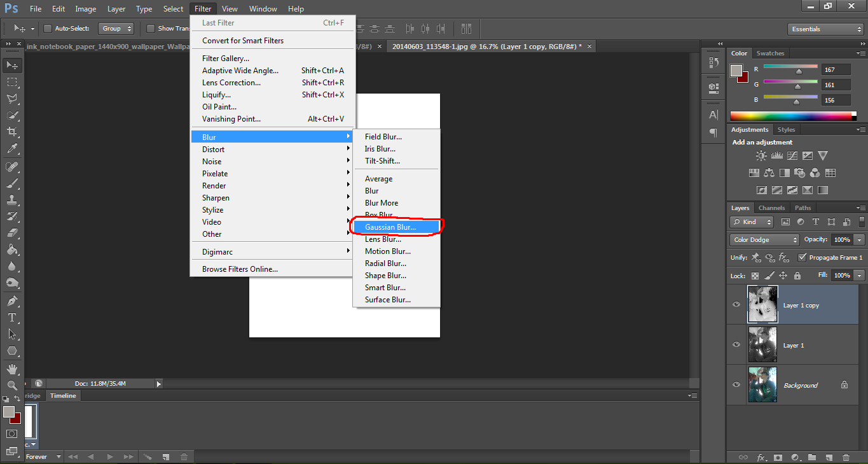868x464 pixels.
Task: Open the Fill slider dropdown arrow
Action: (860, 276)
